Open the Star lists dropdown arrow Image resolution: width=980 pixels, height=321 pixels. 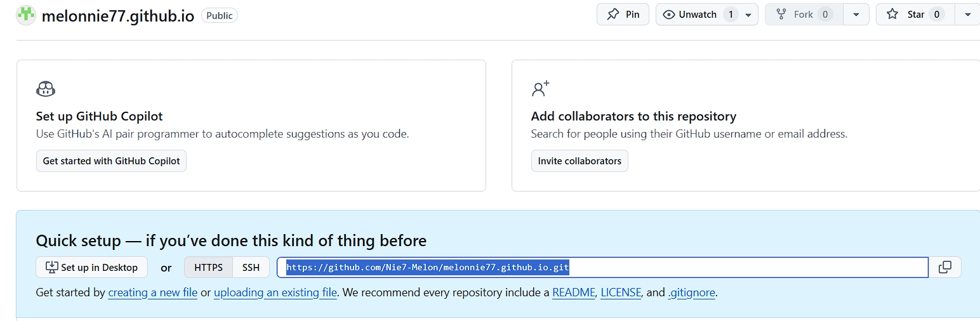pyautogui.click(x=968, y=15)
